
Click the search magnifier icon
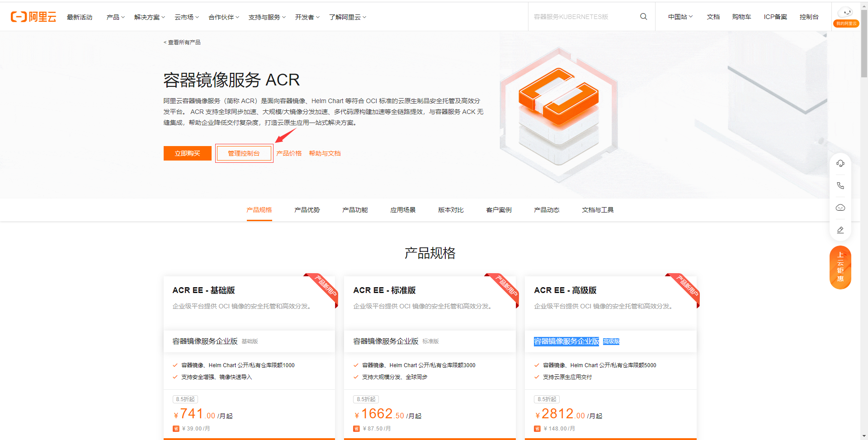click(x=643, y=17)
